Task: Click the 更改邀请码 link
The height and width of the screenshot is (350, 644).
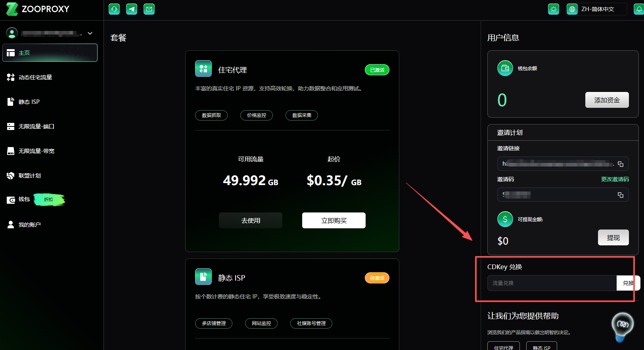Action: pyautogui.click(x=615, y=179)
